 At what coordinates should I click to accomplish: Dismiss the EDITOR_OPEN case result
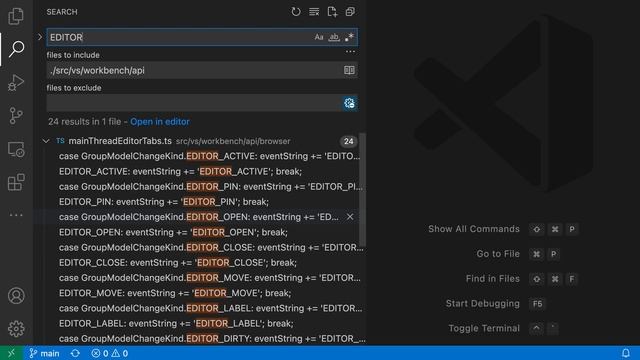click(350, 217)
